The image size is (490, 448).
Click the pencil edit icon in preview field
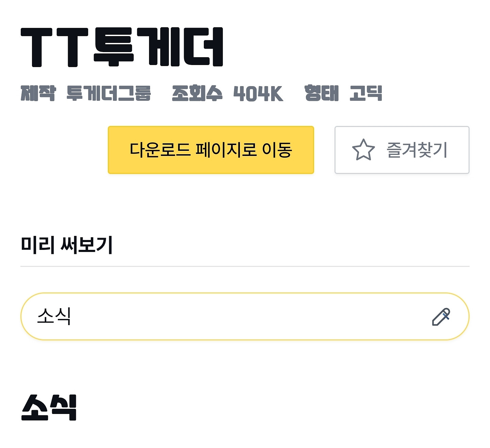coord(441,317)
